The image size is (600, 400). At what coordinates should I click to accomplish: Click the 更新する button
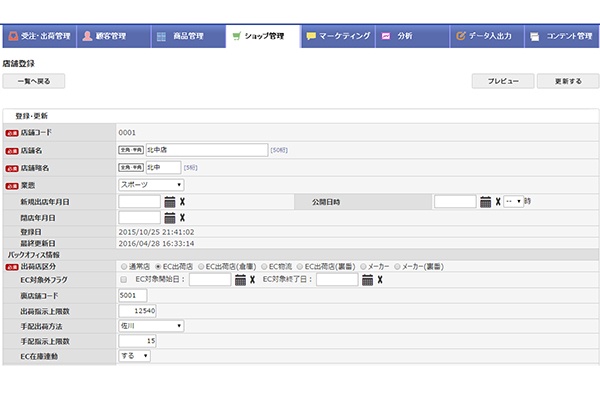pos(560,81)
